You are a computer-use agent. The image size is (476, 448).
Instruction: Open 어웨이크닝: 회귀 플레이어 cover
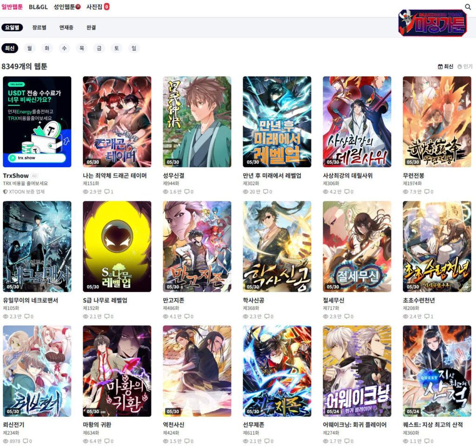tap(357, 371)
